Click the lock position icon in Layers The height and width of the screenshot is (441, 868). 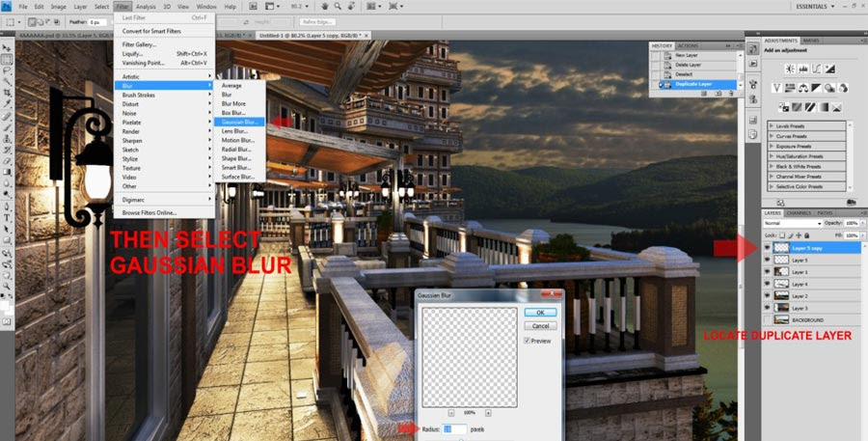[x=799, y=235]
